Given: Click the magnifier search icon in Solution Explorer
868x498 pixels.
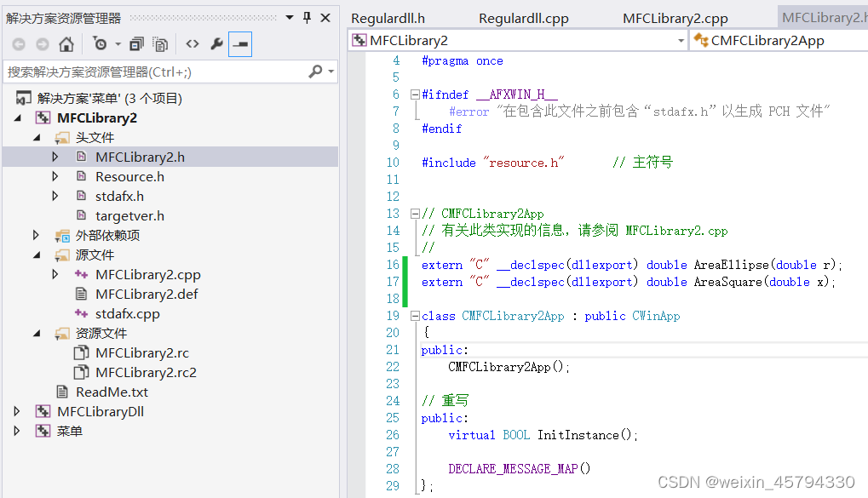Looking at the screenshot, I should [x=315, y=72].
